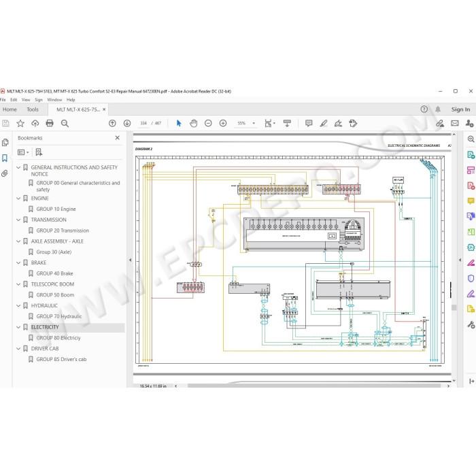The width and height of the screenshot is (476, 476).
Task: Collapse the BRAKE bookmark group
Action: [x=18, y=262]
